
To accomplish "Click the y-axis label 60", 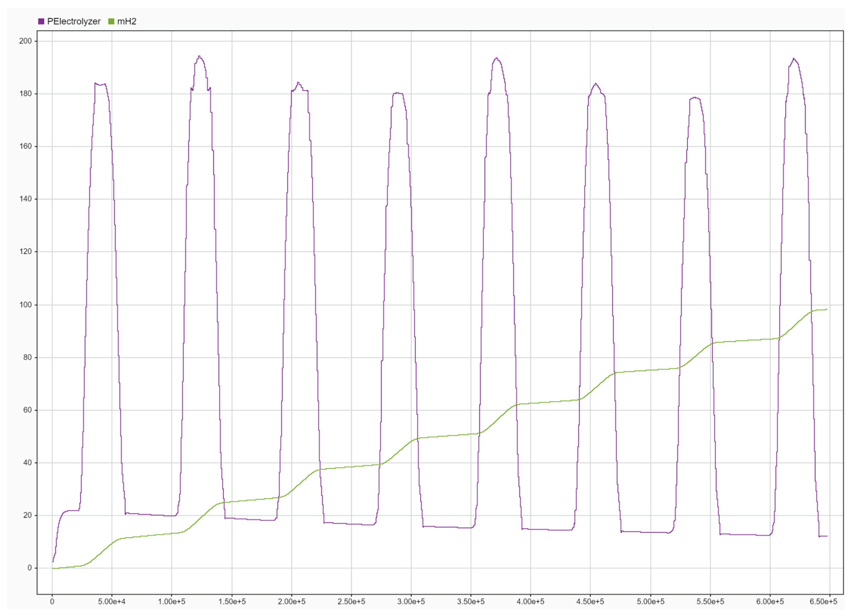I will pos(28,410).
